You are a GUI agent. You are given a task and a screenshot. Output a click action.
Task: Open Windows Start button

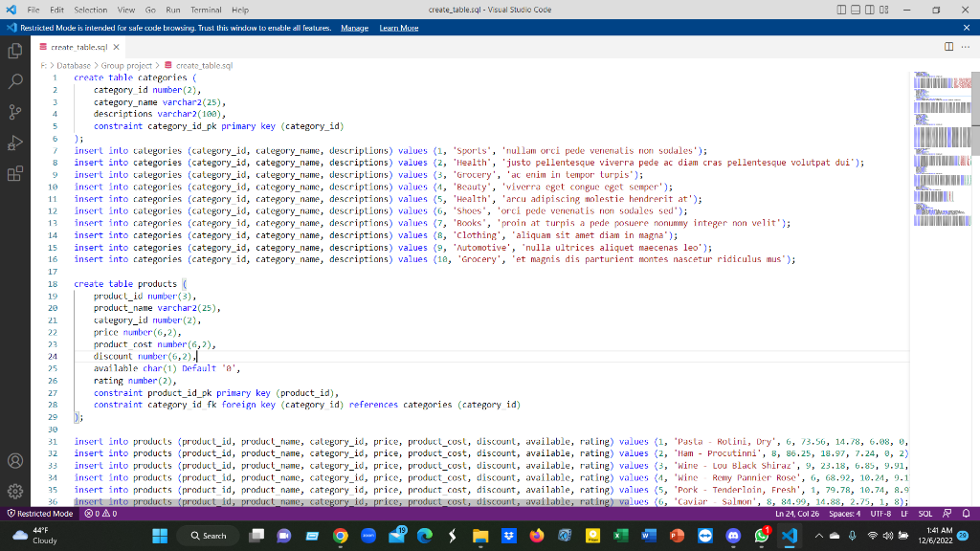(160, 536)
